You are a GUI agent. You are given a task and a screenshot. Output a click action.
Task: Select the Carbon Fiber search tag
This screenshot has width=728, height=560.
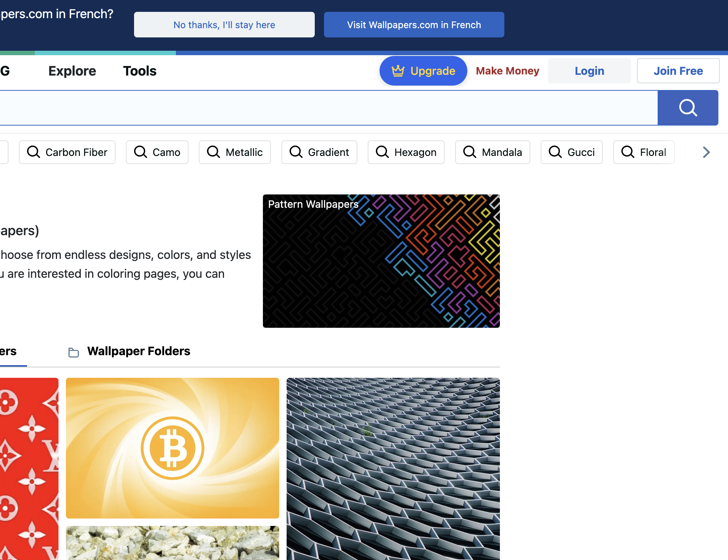[67, 152]
